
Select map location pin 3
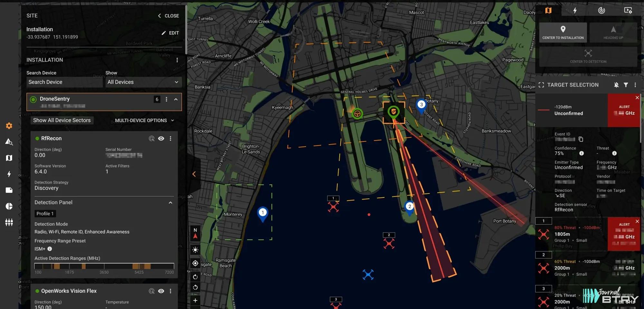tap(421, 106)
